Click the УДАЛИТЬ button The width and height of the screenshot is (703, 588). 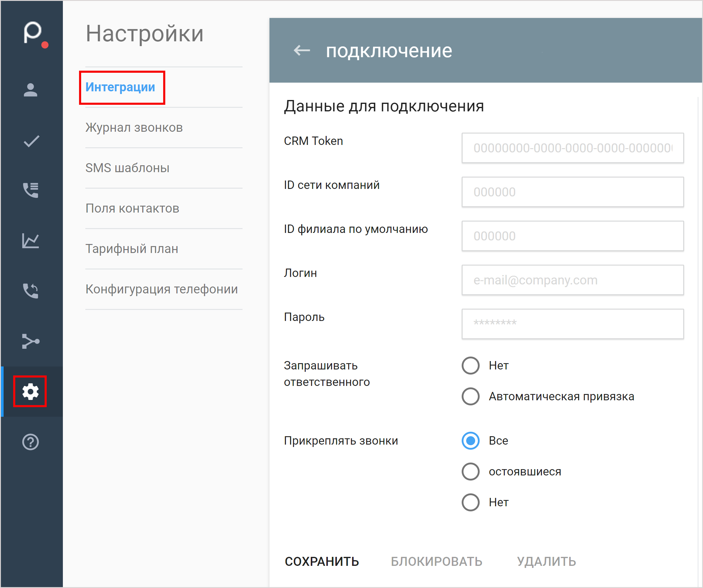coord(546,562)
